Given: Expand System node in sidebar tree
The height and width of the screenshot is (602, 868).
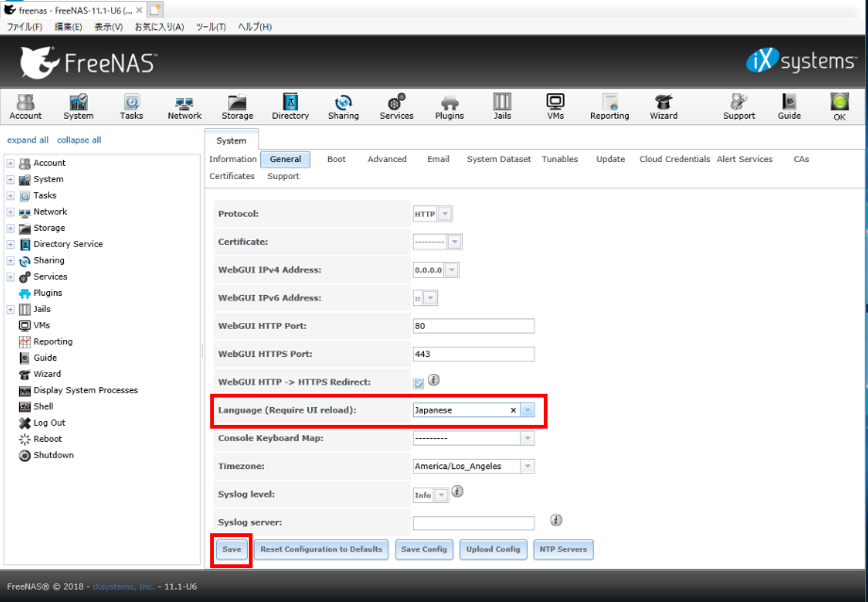Looking at the screenshot, I should click(10, 179).
